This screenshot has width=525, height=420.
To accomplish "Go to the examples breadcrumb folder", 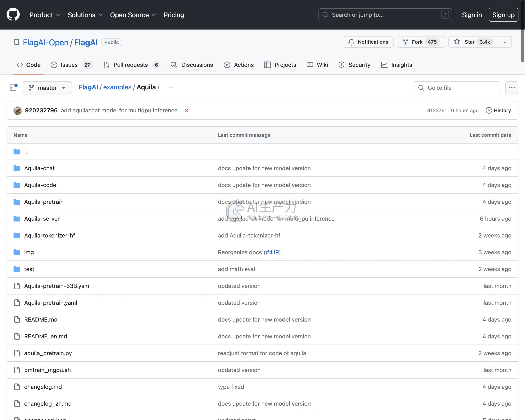I will point(117,87).
